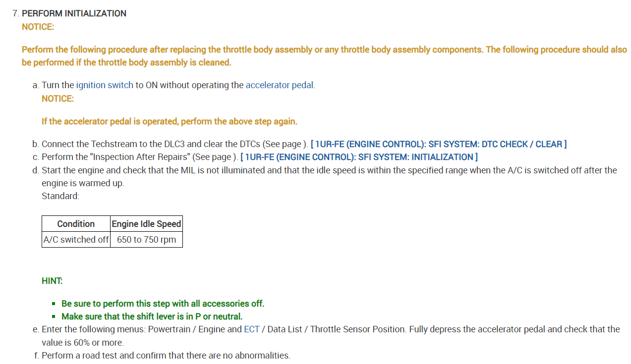Open the SFI SYSTEM: DTC CHECK / CLEAR link
Screen dimensions: 631x364
tap(438, 144)
